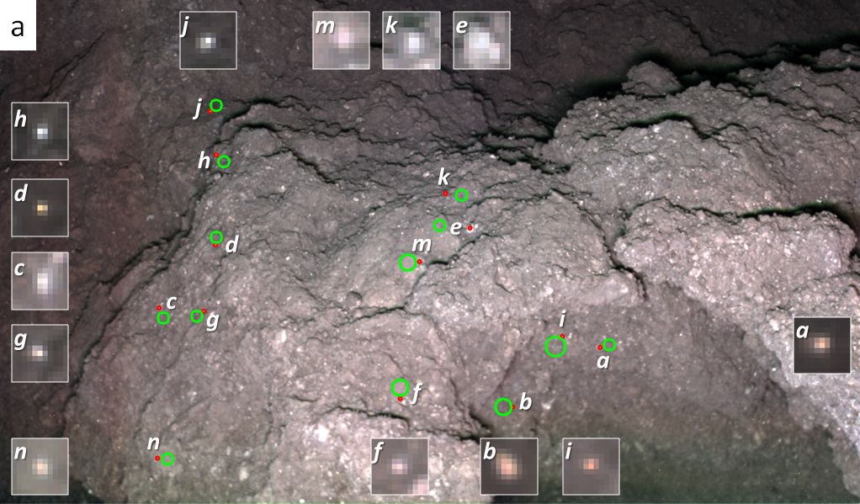Click italic label 'j' beside rock marker
The height and width of the screenshot is (504, 860).
[198, 109]
